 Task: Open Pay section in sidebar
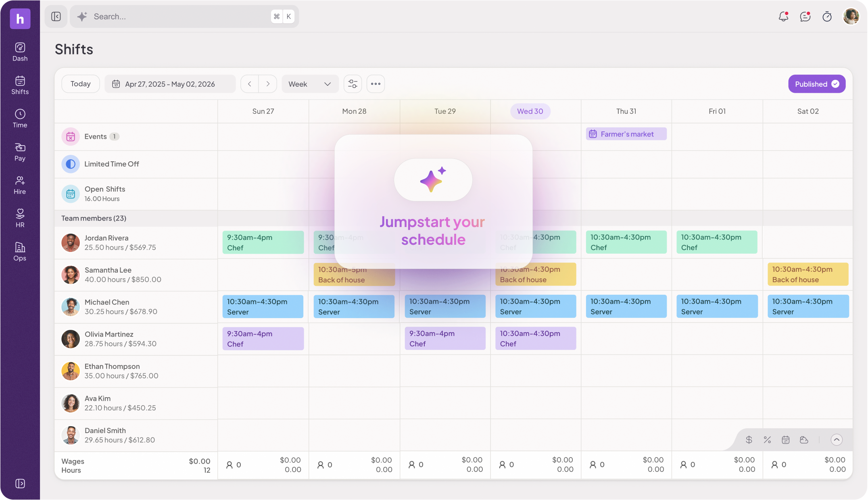pos(20,152)
